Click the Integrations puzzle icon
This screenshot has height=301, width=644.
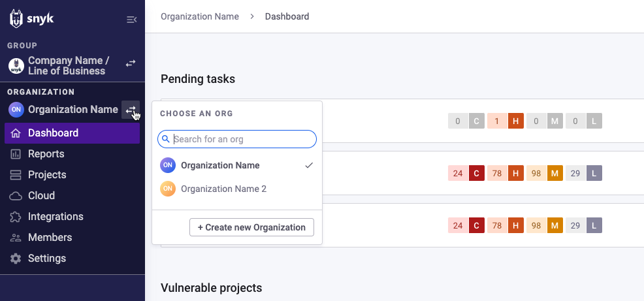click(x=16, y=217)
